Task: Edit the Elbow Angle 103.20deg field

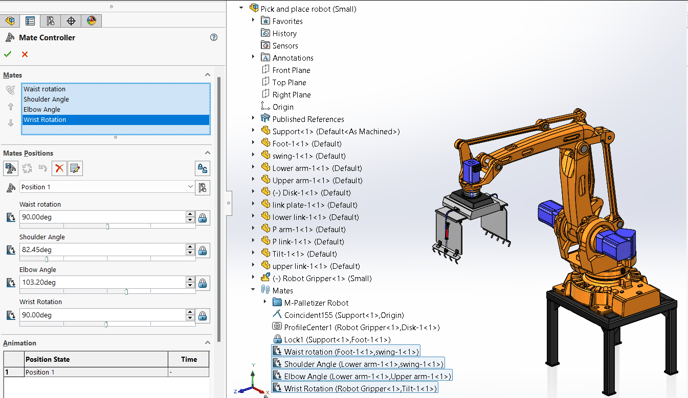Action: (103, 282)
